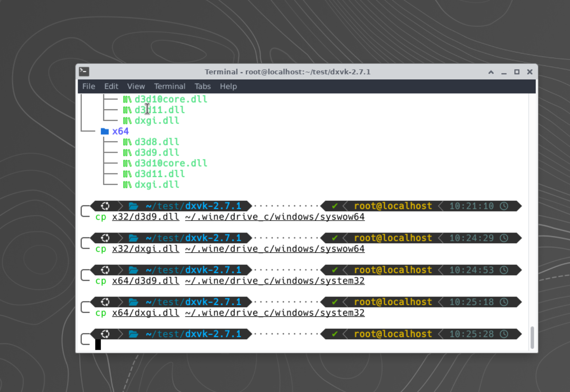Click the underlined x64/dxgi.dll argument
570x392 pixels.
(145, 313)
